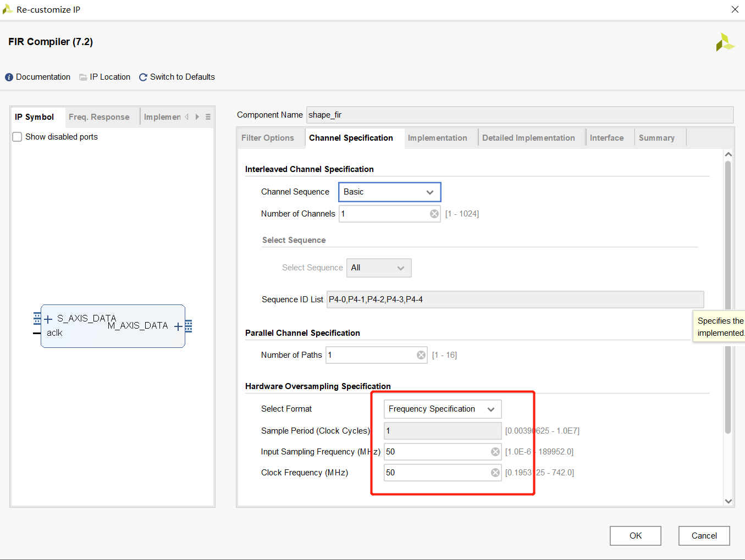This screenshot has width=745, height=560.
Task: Click the Documentation info icon
Action: tap(9, 77)
